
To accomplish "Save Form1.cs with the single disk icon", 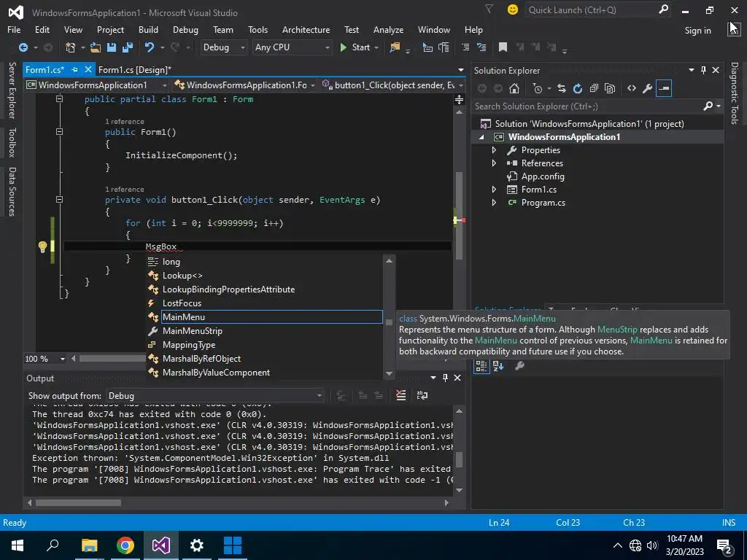I will pos(112,47).
